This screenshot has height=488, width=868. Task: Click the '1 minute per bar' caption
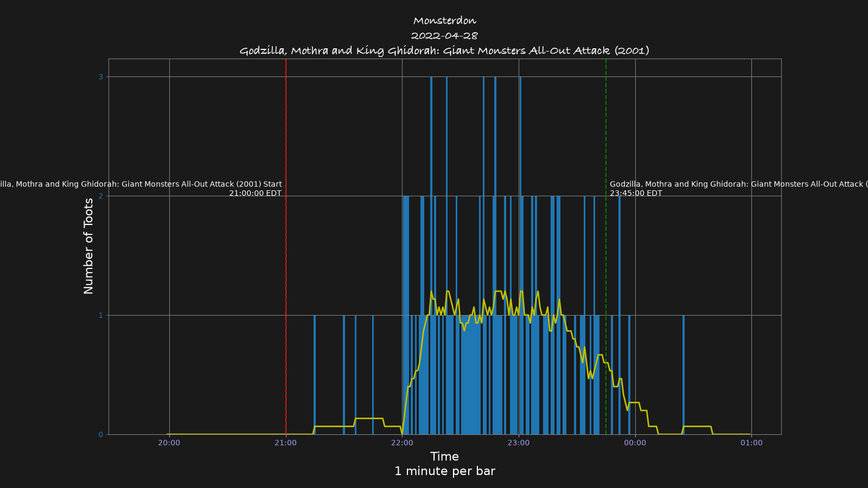click(444, 471)
